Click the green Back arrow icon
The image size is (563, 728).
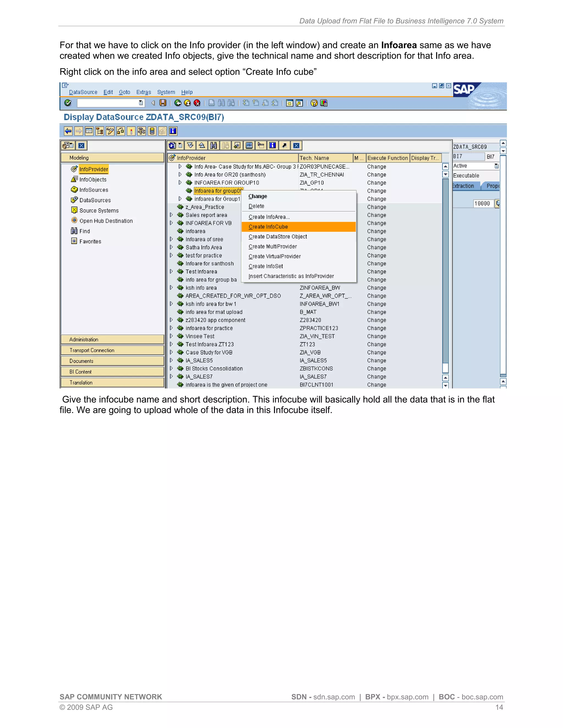click(178, 103)
